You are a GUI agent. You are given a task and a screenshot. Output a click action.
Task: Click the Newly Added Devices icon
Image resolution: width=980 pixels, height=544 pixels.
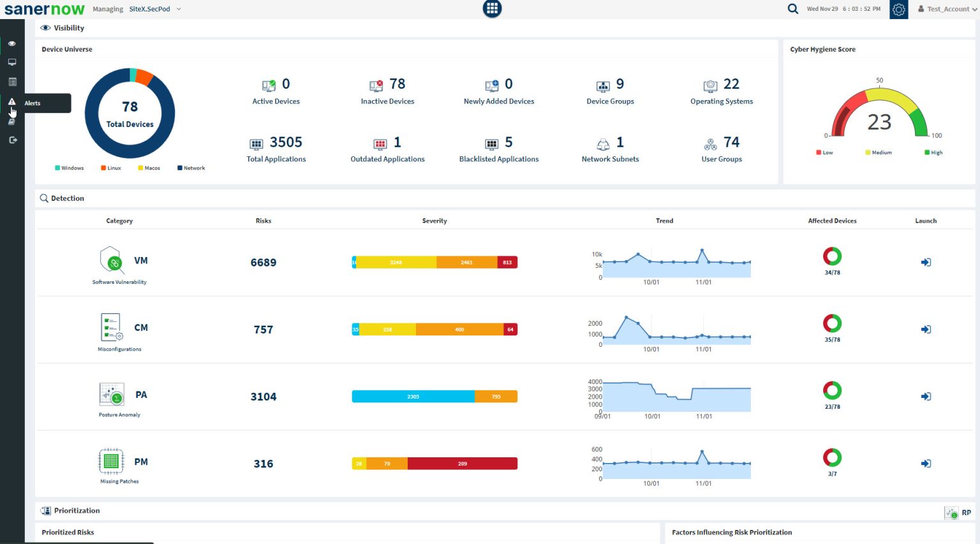point(492,85)
